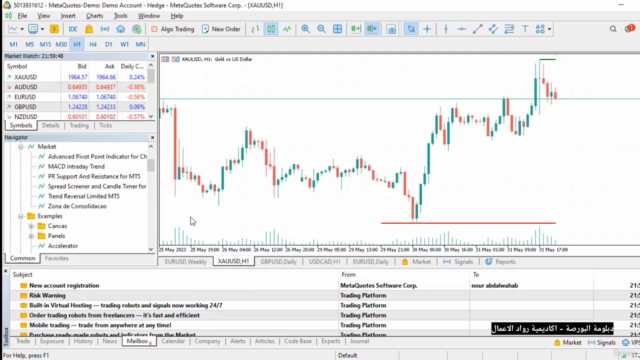Switch to the GBPUSD,Daily chart tab
The height and width of the screenshot is (360, 640).
pyautogui.click(x=278, y=262)
